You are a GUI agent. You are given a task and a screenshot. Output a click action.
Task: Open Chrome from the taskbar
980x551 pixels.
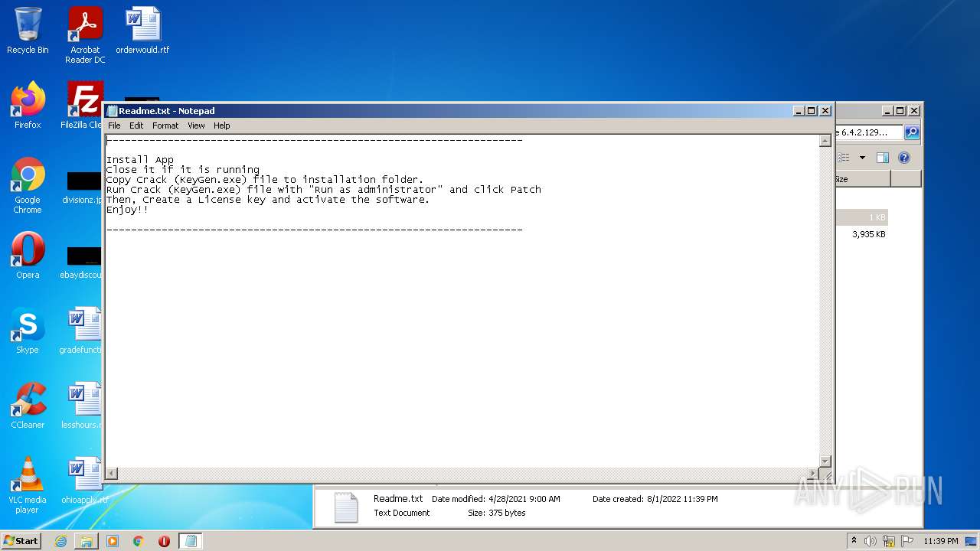tap(139, 541)
